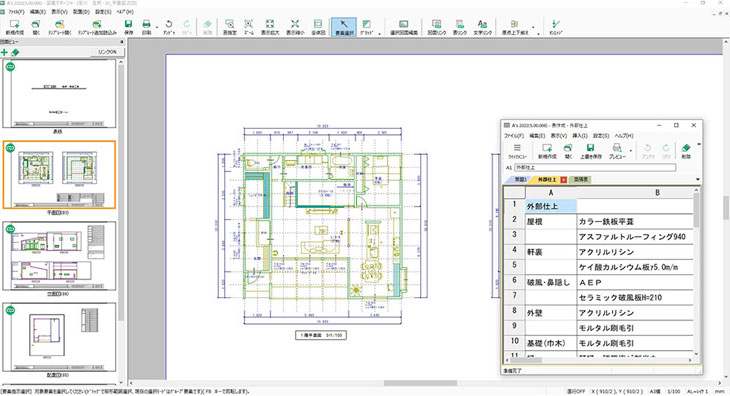Click クイックメニュー icon in table window
730x396 pixels.
click(x=517, y=151)
